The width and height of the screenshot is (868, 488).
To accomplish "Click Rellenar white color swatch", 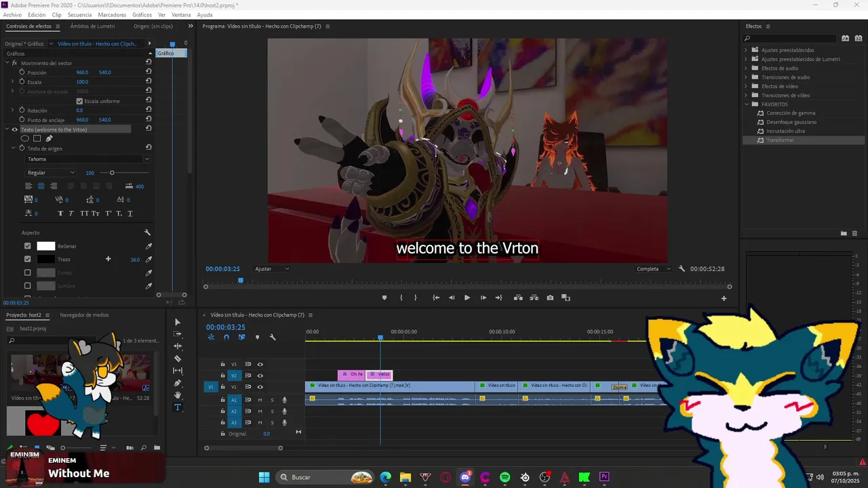I will coord(45,246).
